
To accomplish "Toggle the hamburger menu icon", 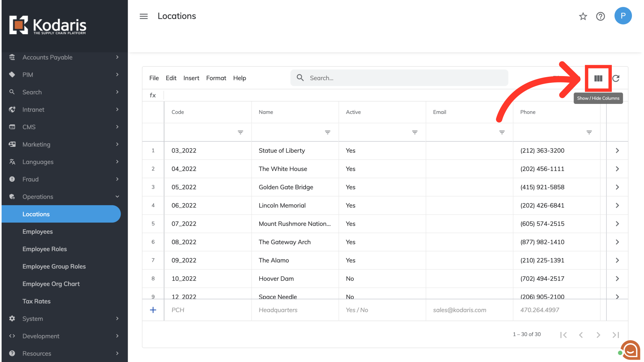I will click(144, 16).
